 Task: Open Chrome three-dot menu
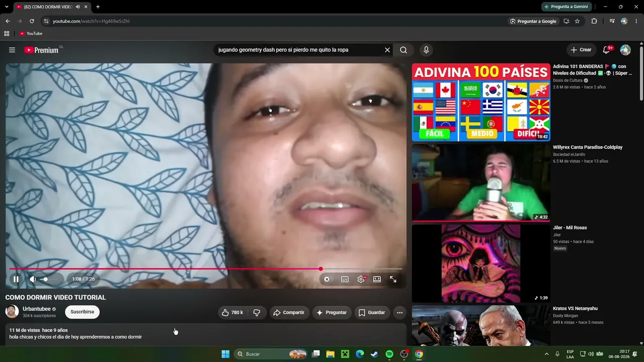coord(636,21)
